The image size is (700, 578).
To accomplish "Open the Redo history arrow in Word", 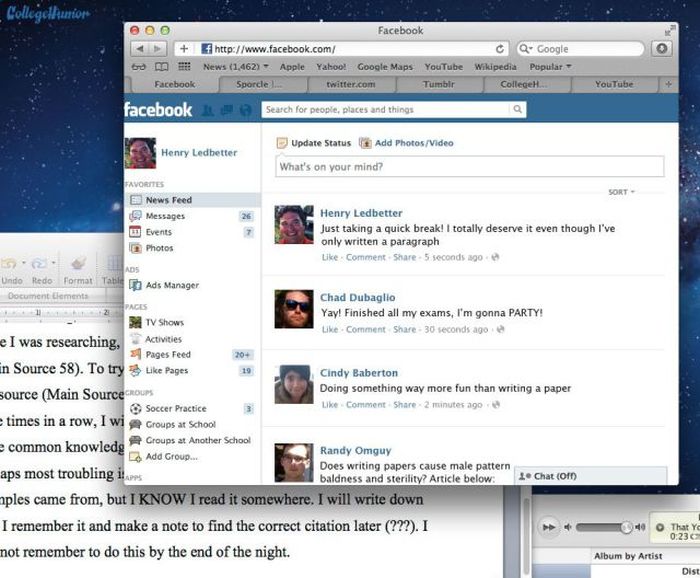I will point(53,262).
